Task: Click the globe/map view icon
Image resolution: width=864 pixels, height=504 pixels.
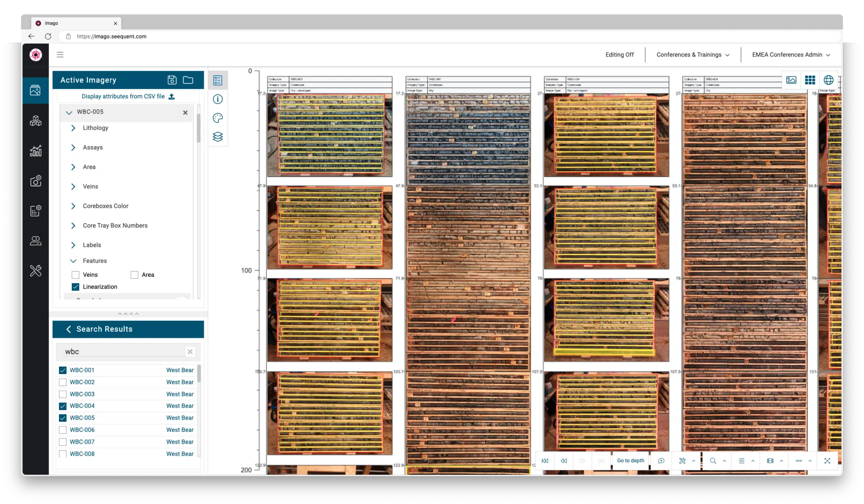Action: (829, 80)
